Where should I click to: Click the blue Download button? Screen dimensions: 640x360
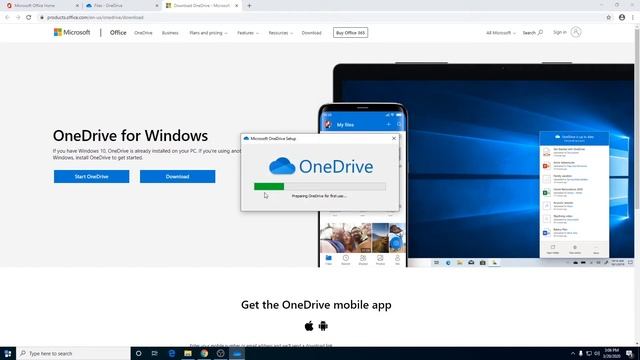pos(178,176)
